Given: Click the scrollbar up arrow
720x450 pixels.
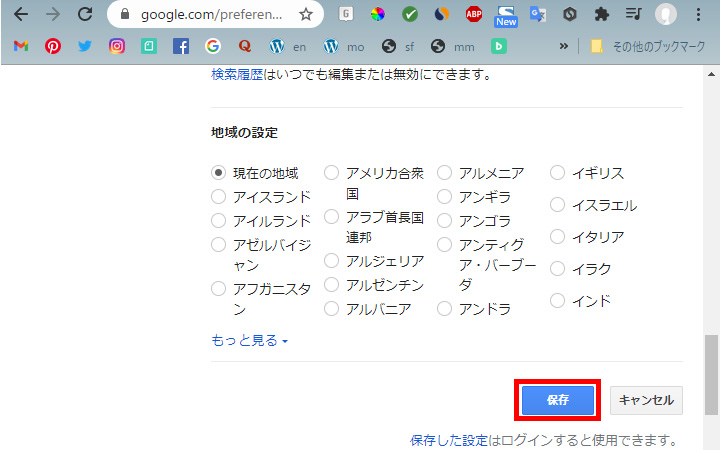Looking at the screenshot, I should pyautogui.click(x=711, y=74).
